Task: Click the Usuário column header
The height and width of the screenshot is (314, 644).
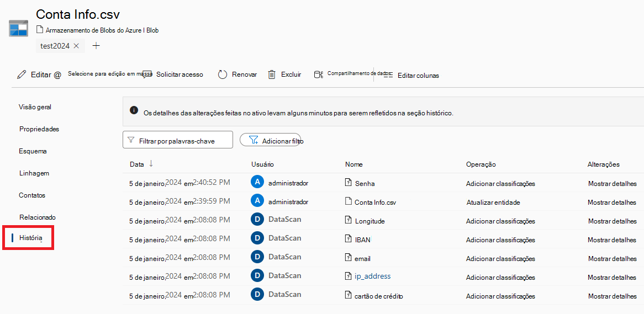Action: (262, 164)
